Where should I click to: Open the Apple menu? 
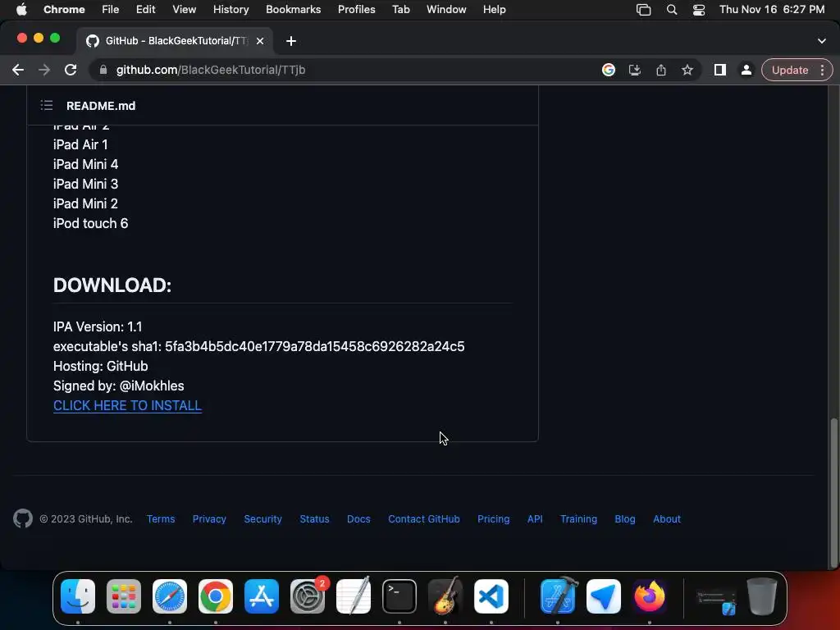pos(21,9)
